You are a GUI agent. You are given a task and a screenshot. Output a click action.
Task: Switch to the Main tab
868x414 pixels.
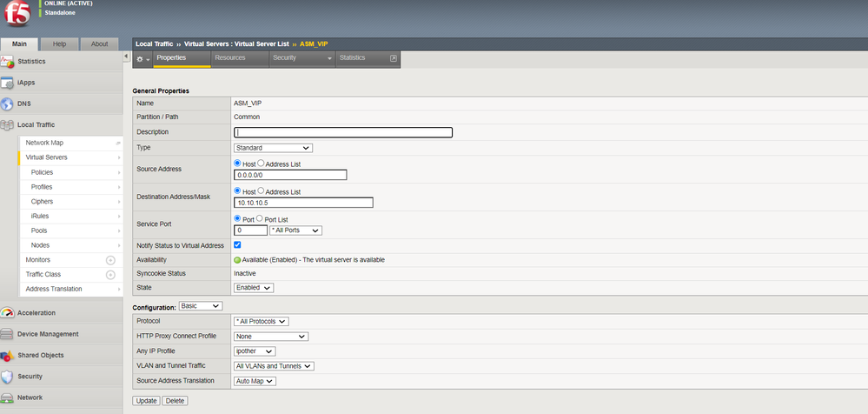click(x=19, y=44)
